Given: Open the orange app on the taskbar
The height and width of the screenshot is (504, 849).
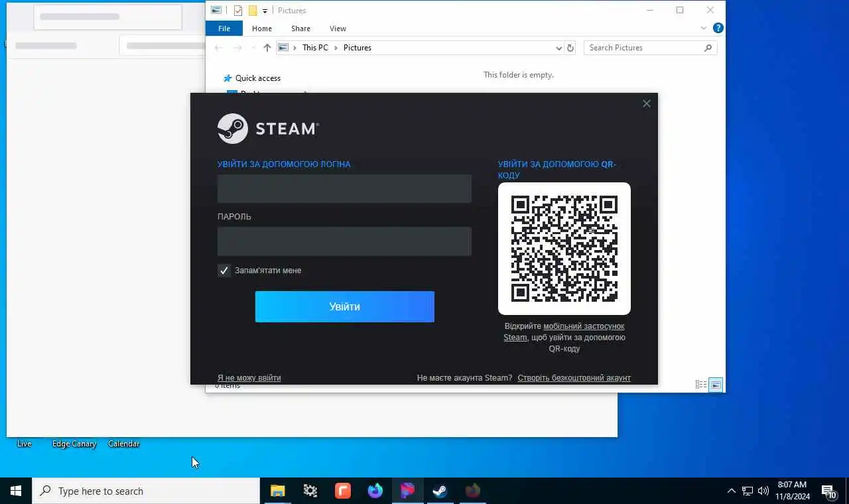Looking at the screenshot, I should (343, 491).
